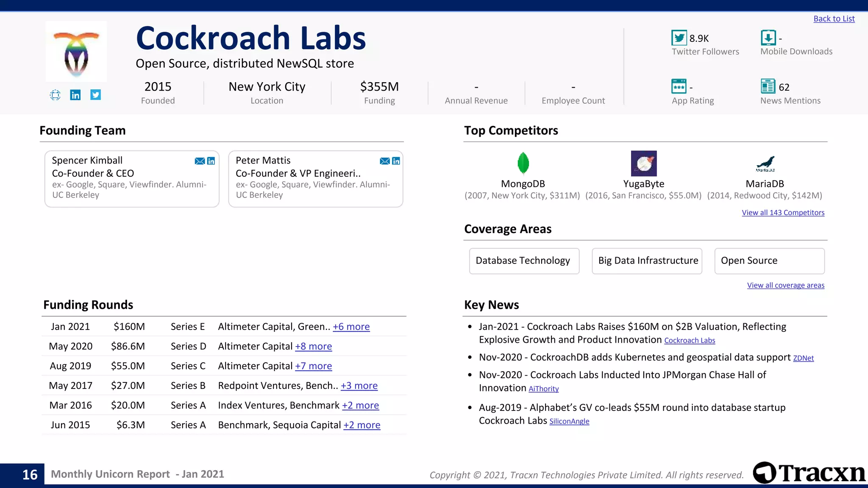
Task: Expand +8 more investors for Series D
Action: click(x=313, y=346)
